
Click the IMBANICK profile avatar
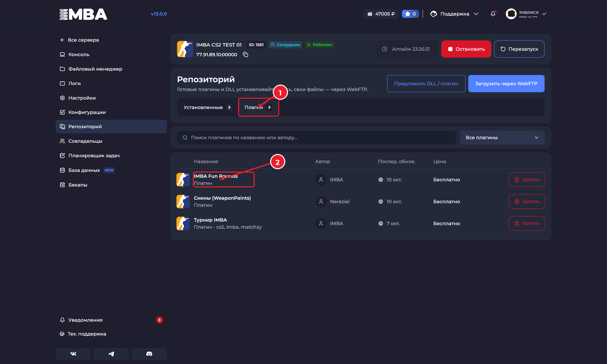(511, 14)
